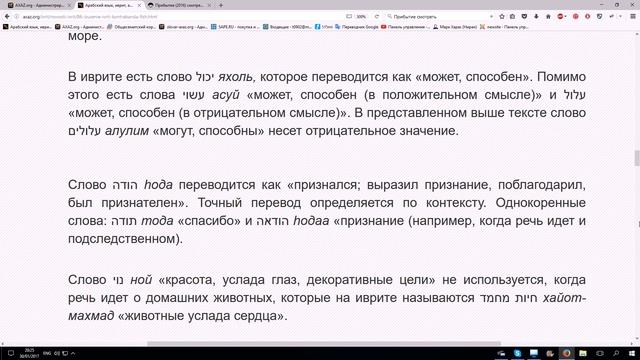This screenshot has height=360, width=640.
Task: Open a new tab with the plus button
Action: point(221,5)
